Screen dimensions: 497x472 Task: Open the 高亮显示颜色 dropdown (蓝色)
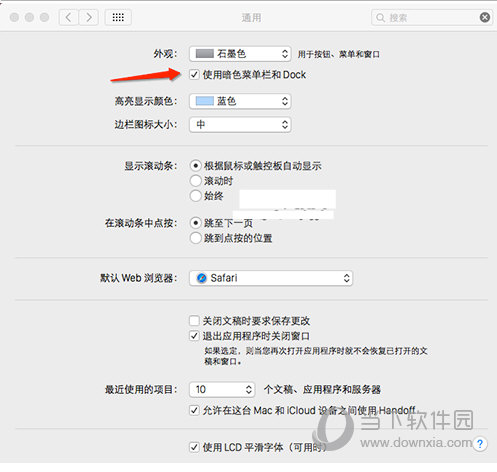pyautogui.click(x=240, y=101)
